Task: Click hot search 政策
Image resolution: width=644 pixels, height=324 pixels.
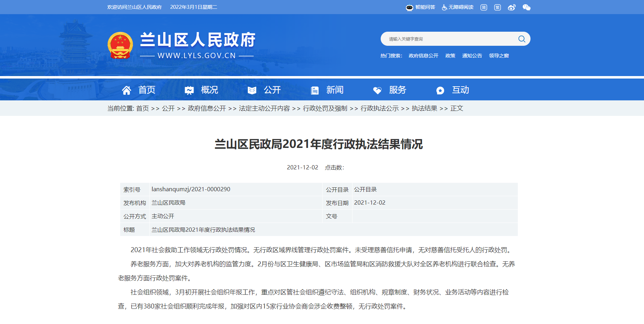Action: [x=450, y=56]
